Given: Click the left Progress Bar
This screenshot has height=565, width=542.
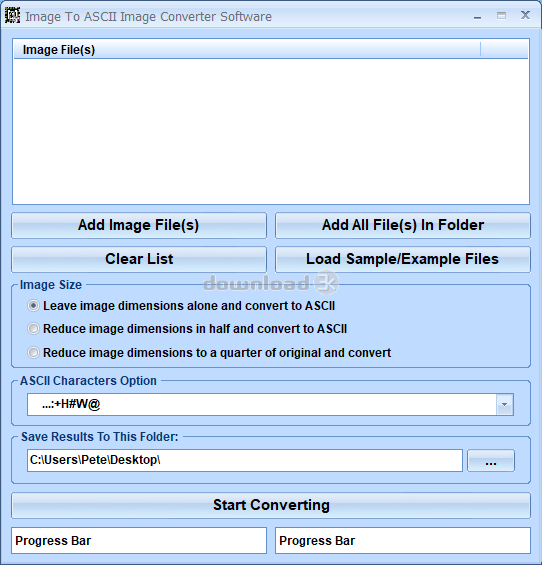Looking at the screenshot, I should [x=139, y=540].
